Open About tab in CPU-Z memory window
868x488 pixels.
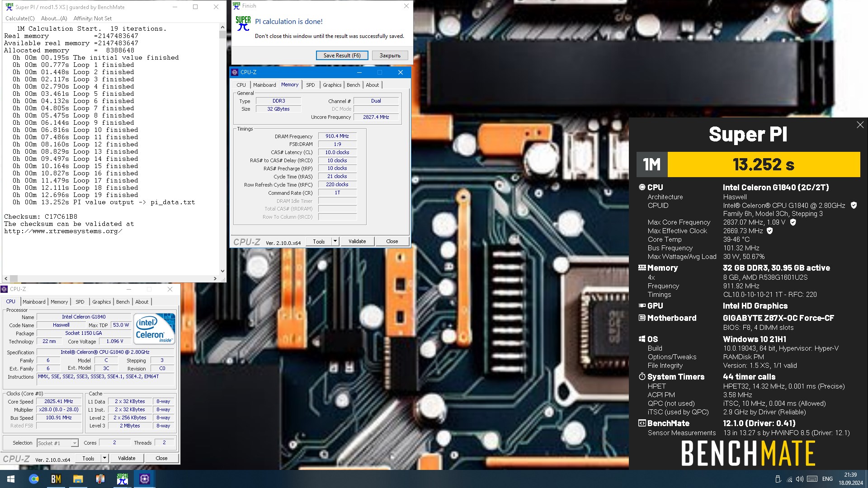point(373,85)
